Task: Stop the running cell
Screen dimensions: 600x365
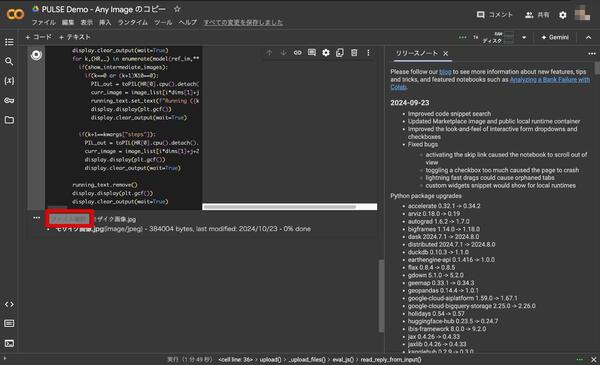Action: point(36,55)
